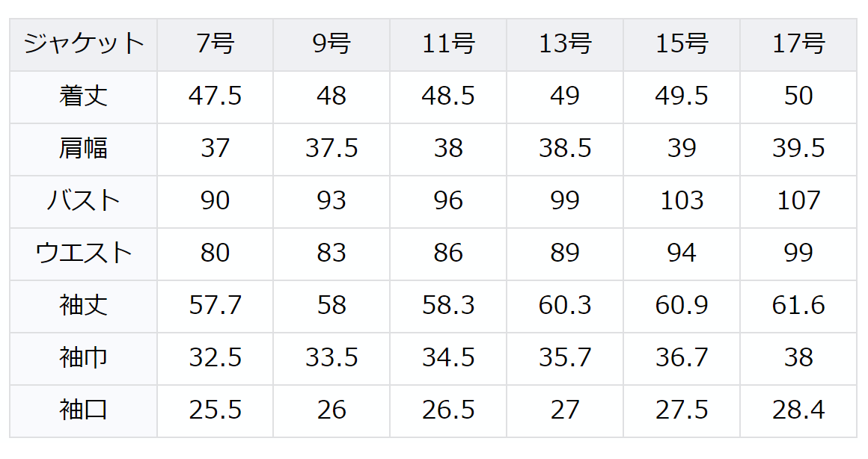Image resolution: width=868 pixels, height=459 pixels.
Task: Click the 着丈 row label
Action: [83, 96]
